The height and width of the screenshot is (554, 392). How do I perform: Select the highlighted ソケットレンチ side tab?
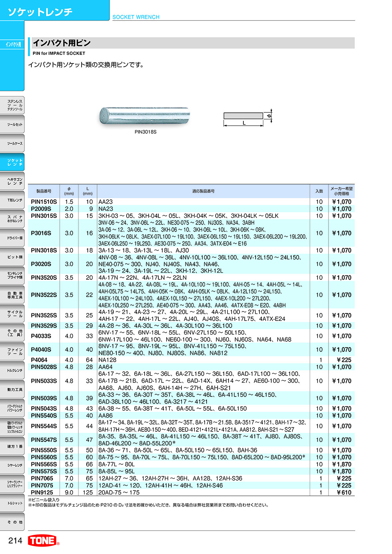coord(13,162)
